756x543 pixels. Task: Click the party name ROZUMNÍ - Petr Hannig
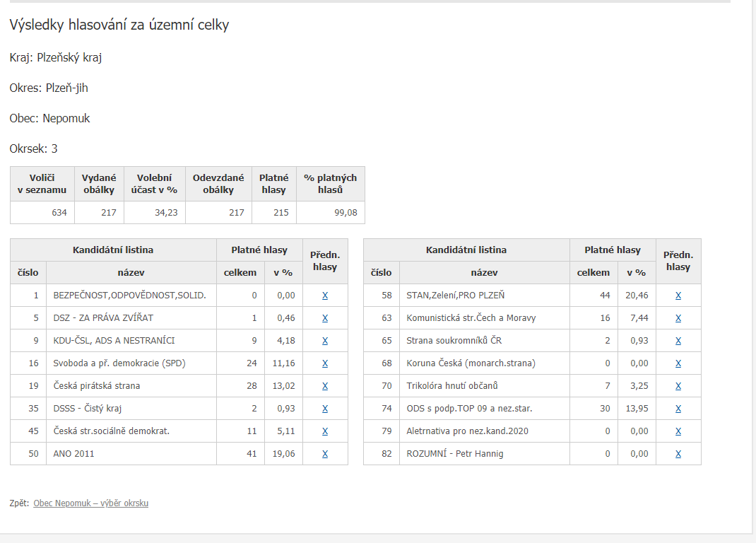[x=455, y=454]
